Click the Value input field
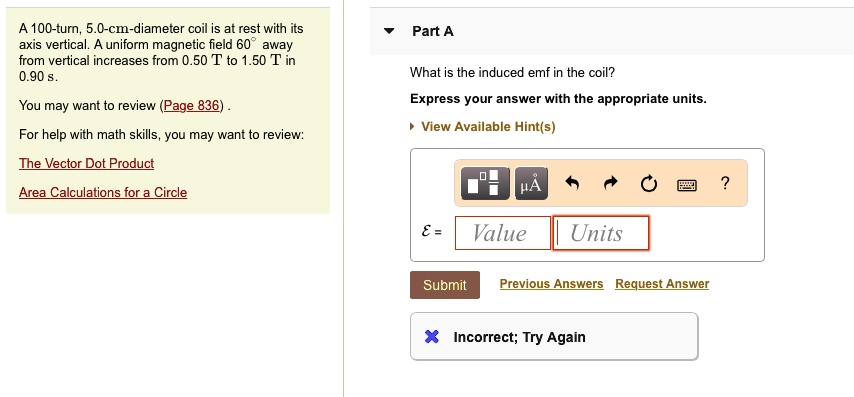 503,233
